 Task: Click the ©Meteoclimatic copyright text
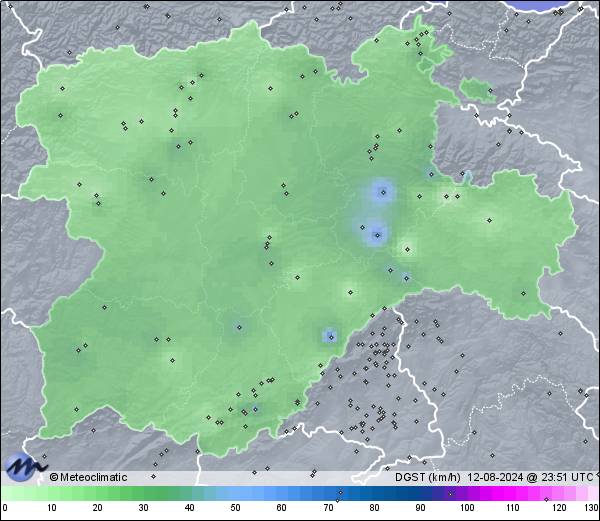(x=88, y=477)
